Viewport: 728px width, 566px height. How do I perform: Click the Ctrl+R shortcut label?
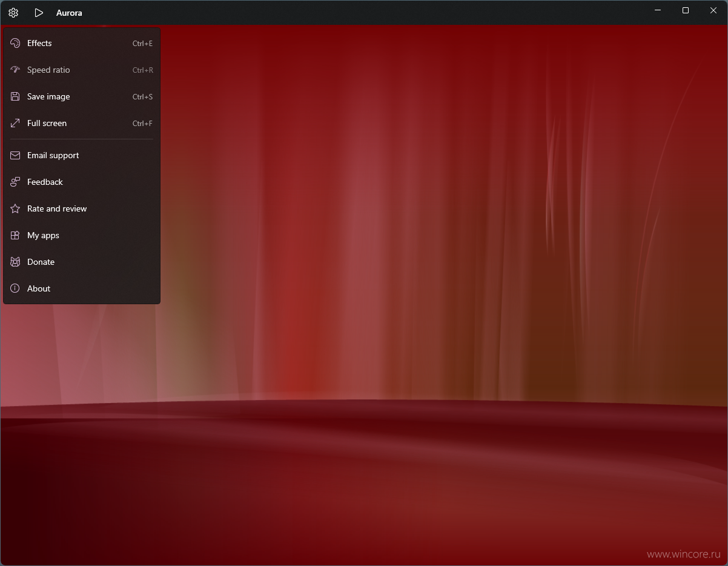coord(143,70)
